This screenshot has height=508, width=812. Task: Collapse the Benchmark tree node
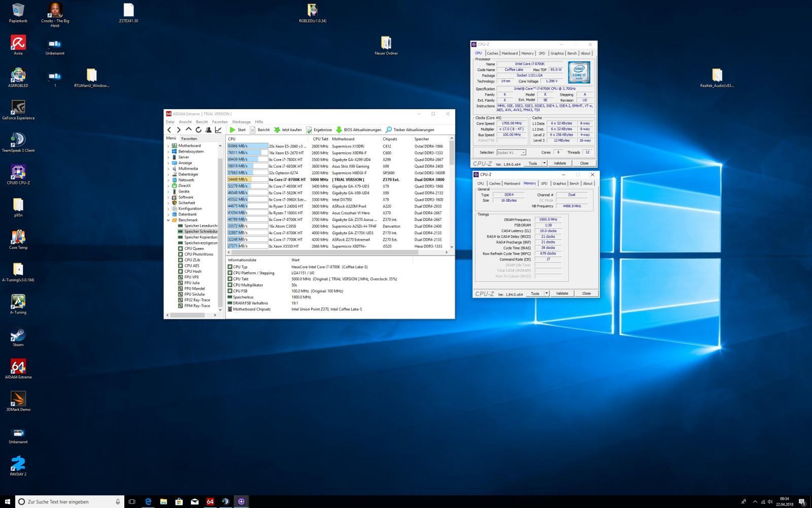point(168,220)
